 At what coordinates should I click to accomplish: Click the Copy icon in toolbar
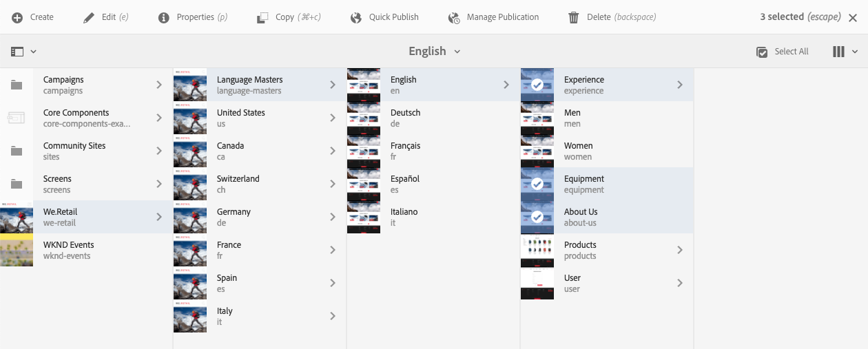(262, 17)
